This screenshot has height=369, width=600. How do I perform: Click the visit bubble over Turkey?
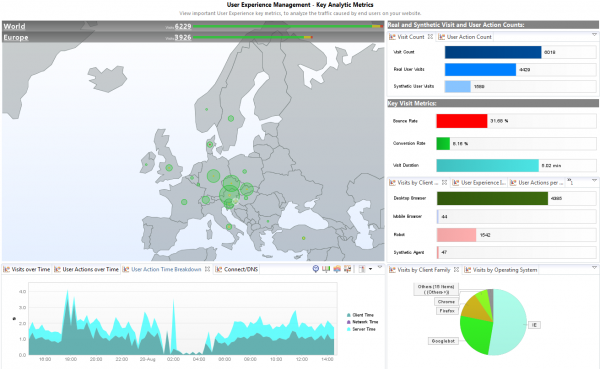pos(303,238)
